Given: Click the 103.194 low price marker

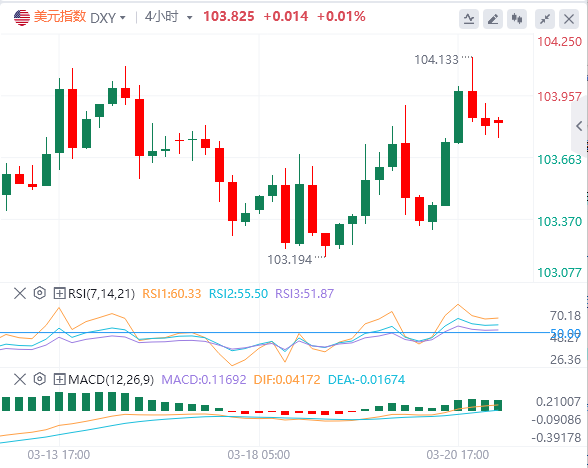Looking at the screenshot, I should coord(290,260).
